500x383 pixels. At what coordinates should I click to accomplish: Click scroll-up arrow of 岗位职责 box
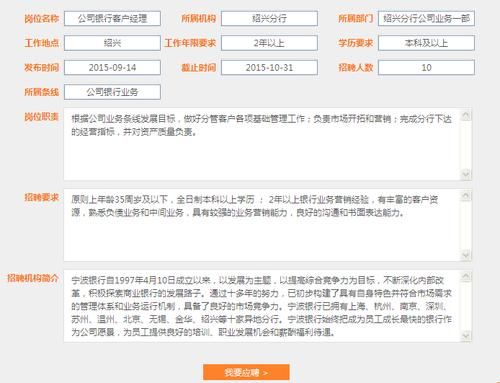point(466,115)
